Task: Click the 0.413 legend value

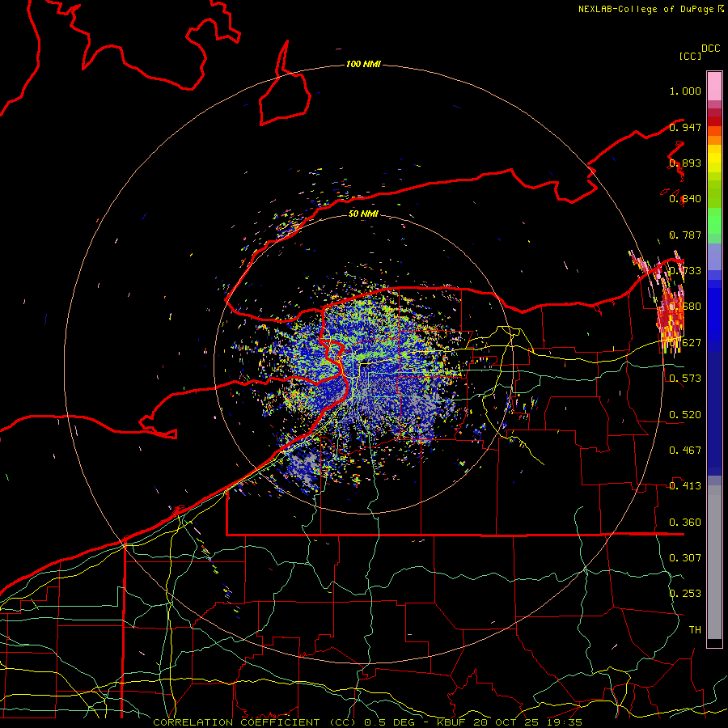Action: (685, 486)
